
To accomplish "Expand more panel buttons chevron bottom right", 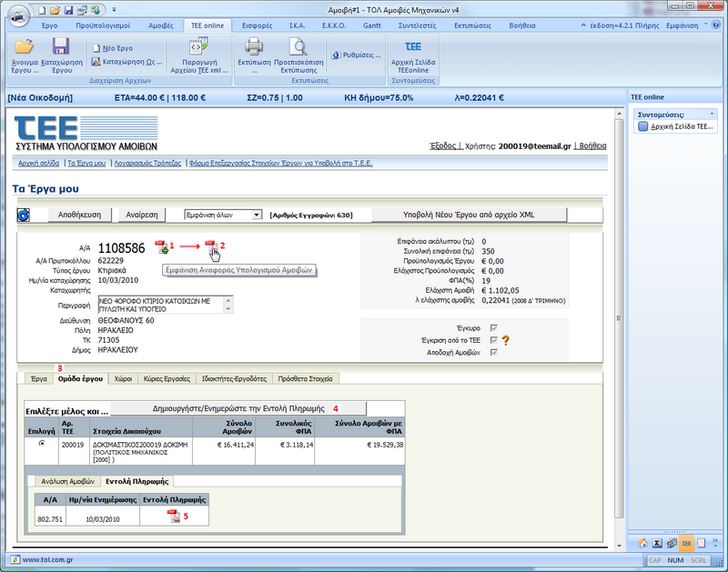I will [714, 542].
